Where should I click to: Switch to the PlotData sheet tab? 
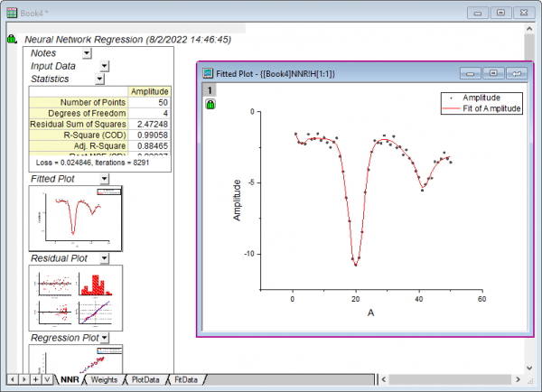click(145, 379)
